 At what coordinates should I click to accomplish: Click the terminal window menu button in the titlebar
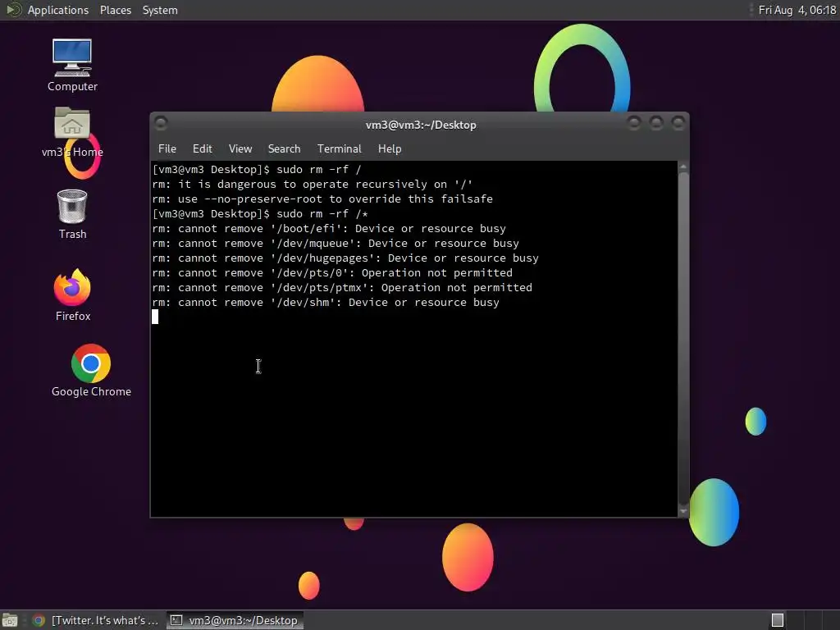pyautogui.click(x=161, y=124)
